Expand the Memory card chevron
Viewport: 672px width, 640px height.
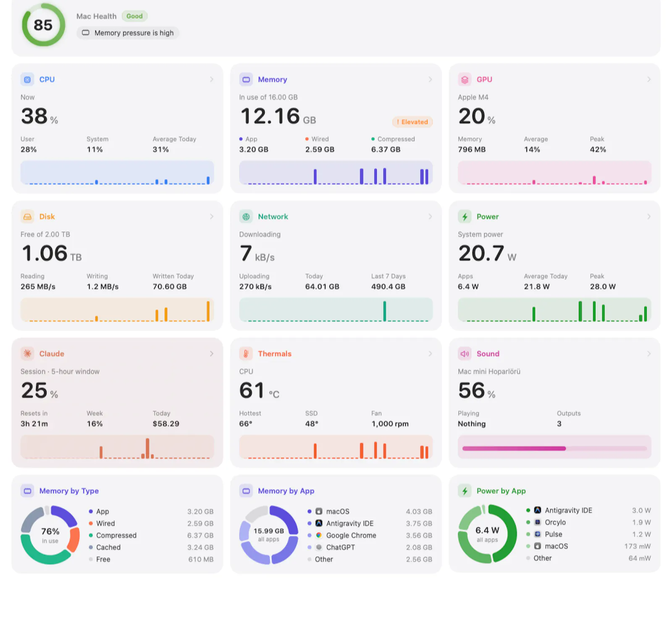(x=430, y=79)
